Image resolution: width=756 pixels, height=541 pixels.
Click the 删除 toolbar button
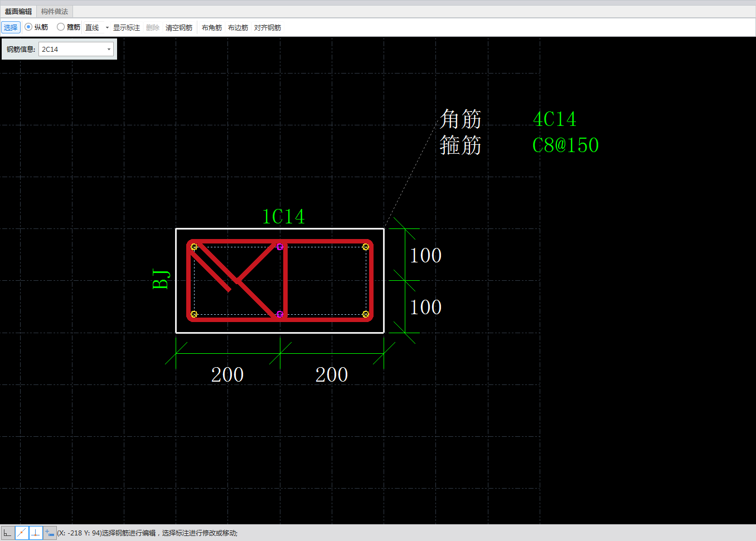coord(153,27)
